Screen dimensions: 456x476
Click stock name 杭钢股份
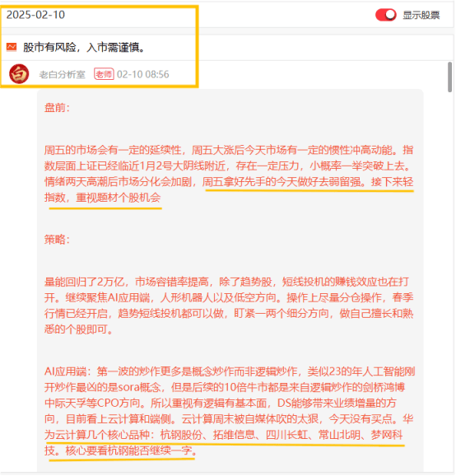tap(181, 435)
